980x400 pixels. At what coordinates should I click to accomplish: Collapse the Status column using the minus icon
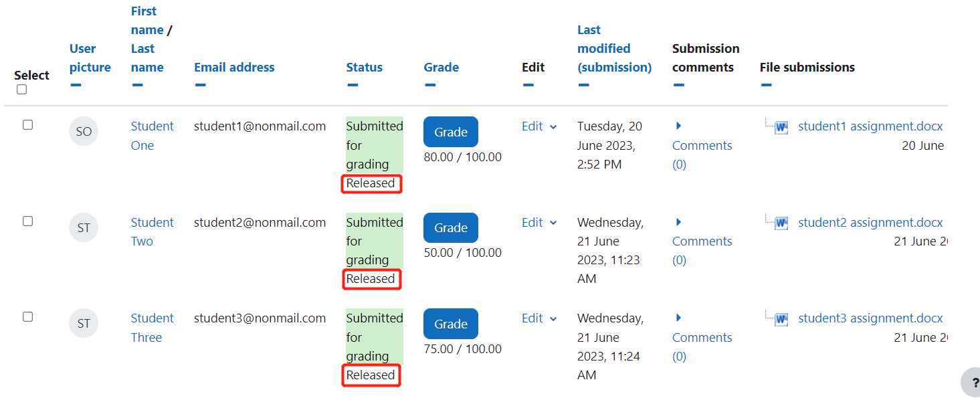[353, 85]
